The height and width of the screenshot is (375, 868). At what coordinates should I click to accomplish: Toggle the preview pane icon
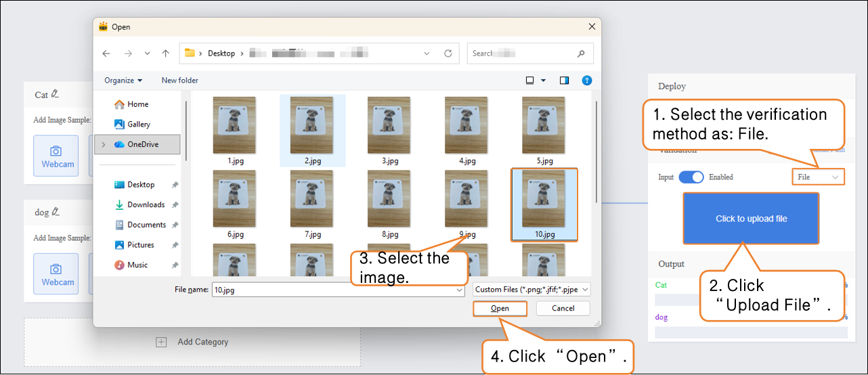564,81
